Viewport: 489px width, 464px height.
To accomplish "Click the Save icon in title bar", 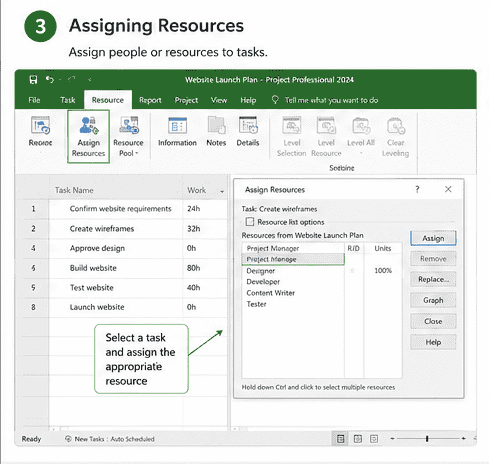I will [33, 80].
